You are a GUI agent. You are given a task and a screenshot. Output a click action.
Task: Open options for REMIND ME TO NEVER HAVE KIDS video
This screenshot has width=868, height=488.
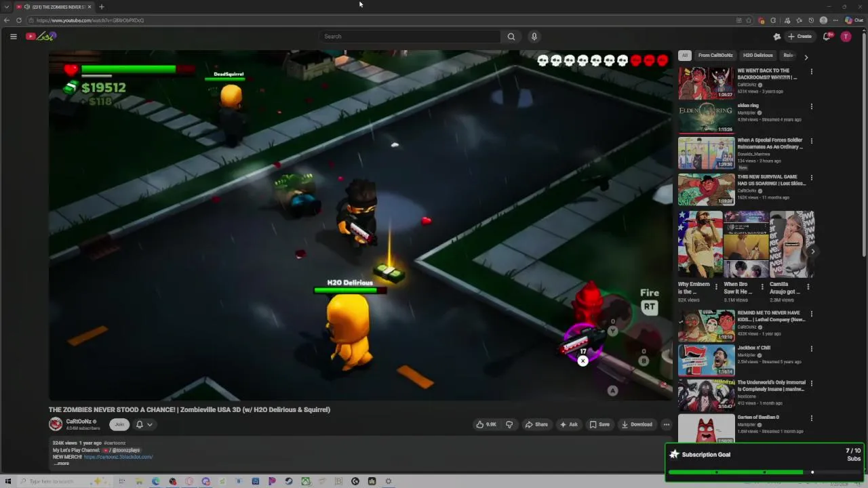pyautogui.click(x=811, y=314)
